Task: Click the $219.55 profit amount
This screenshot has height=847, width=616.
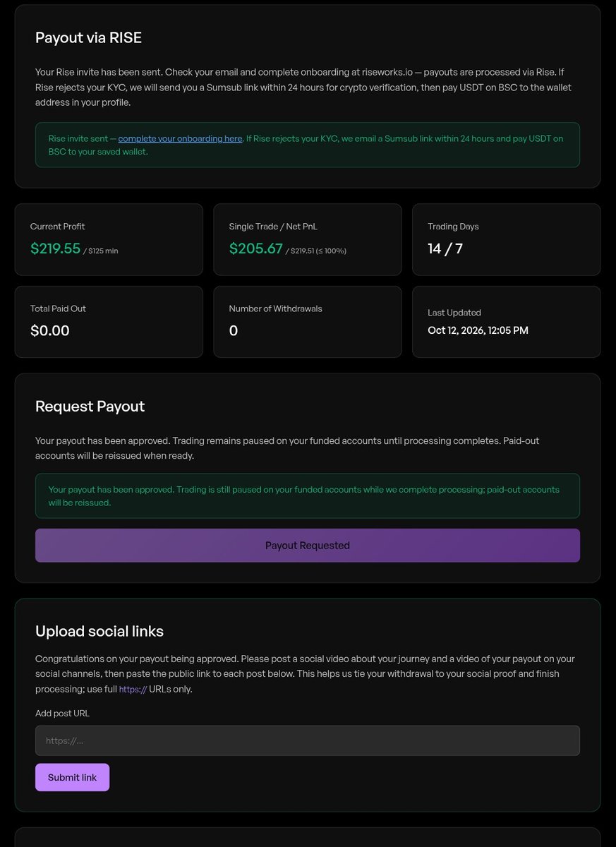Action: 55,248
